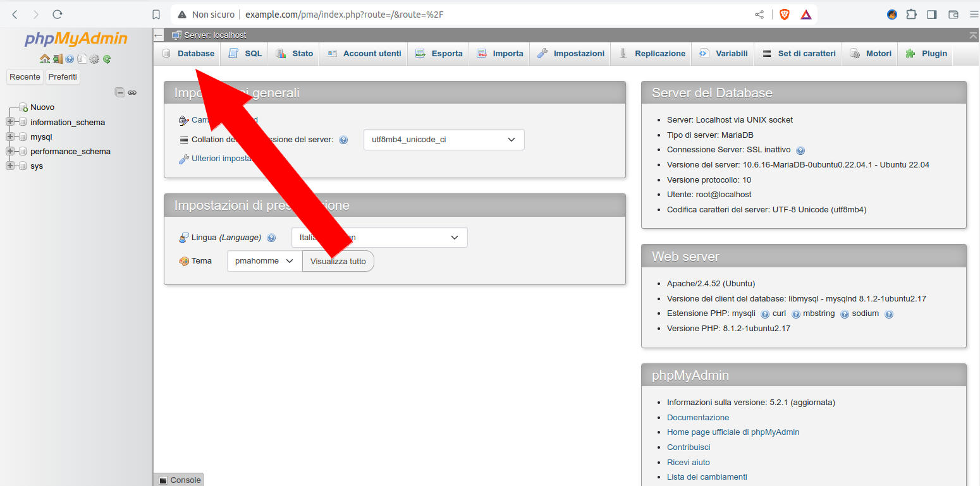Click help icon after SSL inattivo
The width and height of the screenshot is (980, 486).
point(800,150)
